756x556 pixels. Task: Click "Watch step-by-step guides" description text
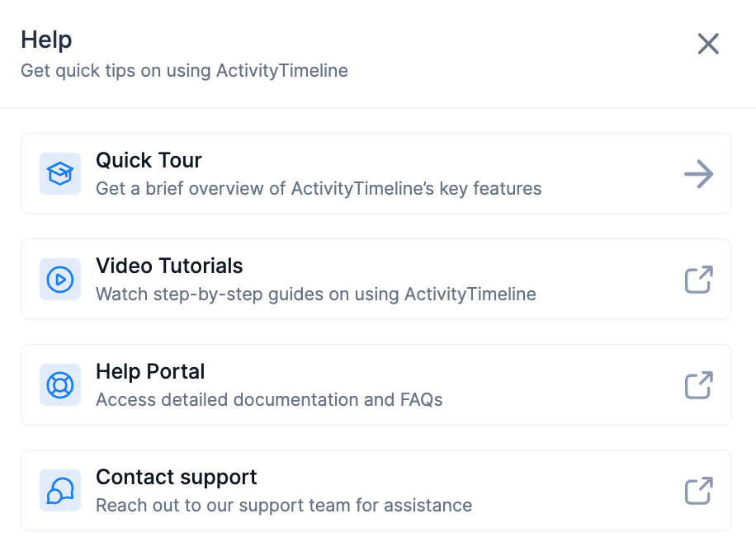(x=316, y=294)
